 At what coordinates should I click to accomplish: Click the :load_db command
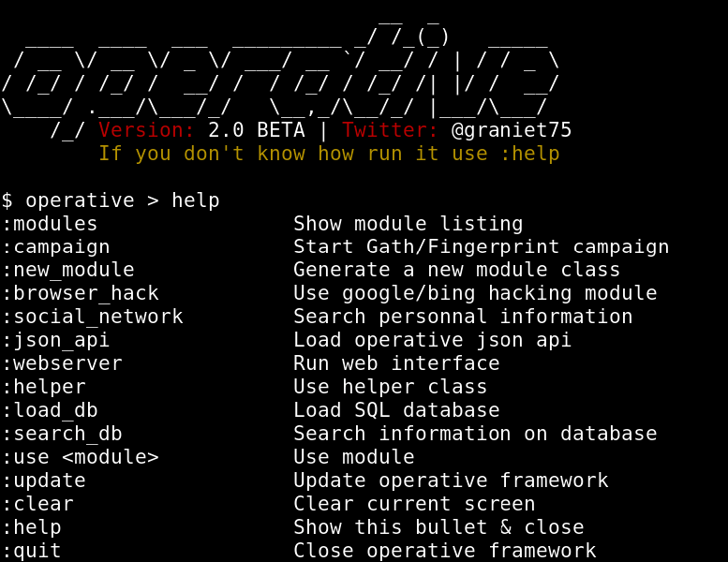click(50, 410)
